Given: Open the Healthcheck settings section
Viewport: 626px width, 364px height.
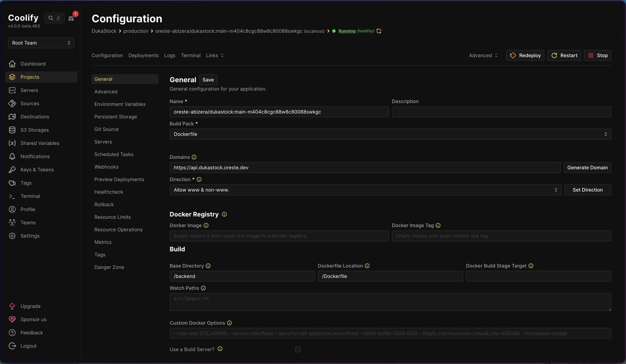Looking at the screenshot, I should [109, 192].
